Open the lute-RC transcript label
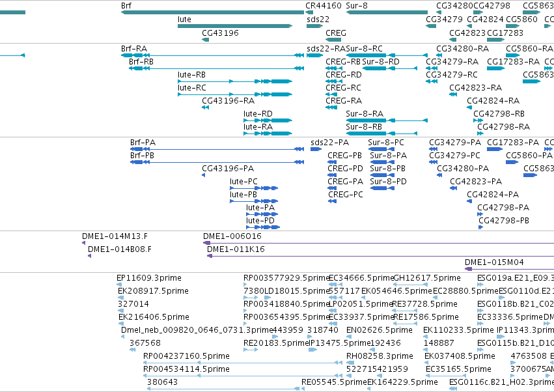554x392 pixels. tap(192, 88)
